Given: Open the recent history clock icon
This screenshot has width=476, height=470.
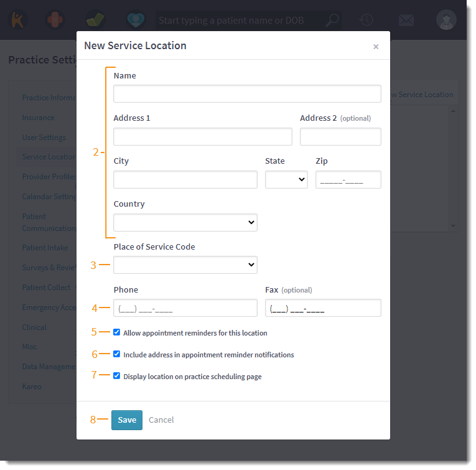Looking at the screenshot, I should tap(366, 20).
